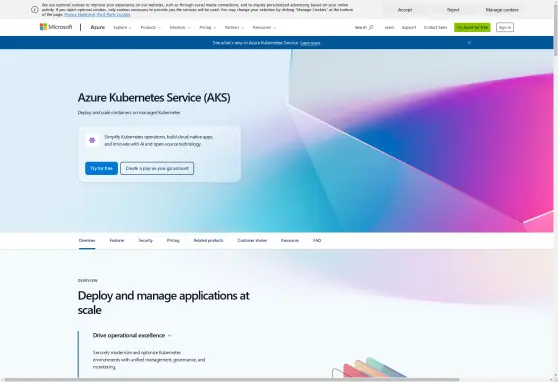Select the Security tab
Viewport: 558px width, 382px height.
[x=145, y=241]
